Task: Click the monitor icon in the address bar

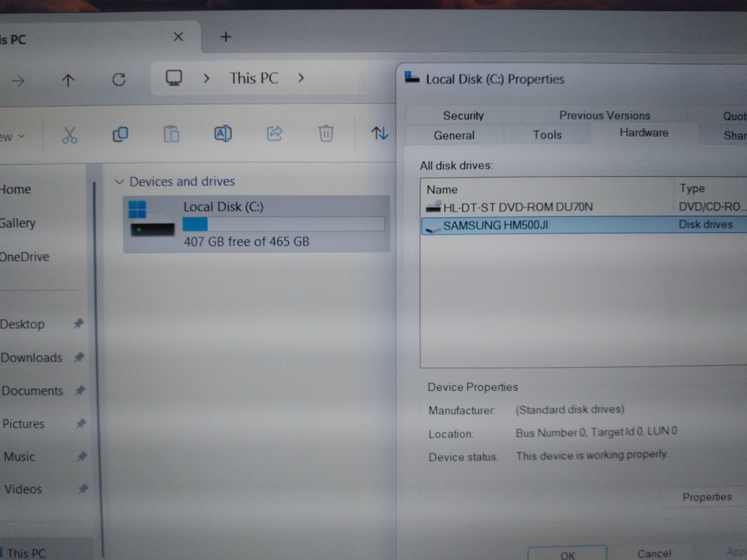Action: point(174,78)
